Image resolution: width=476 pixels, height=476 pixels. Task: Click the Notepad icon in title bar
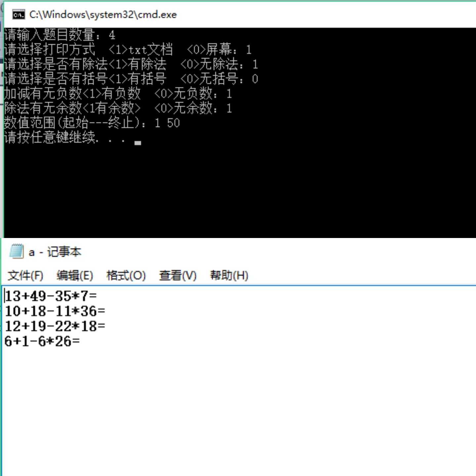(17, 252)
